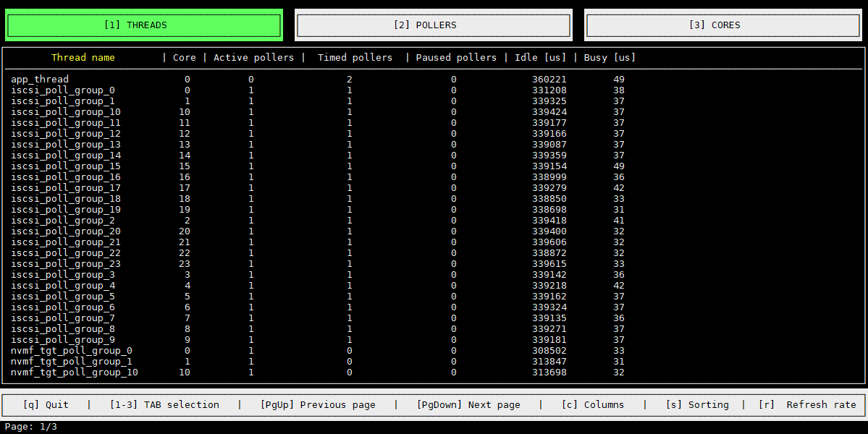Click the Idle [us] column header
Image resolution: width=868 pixels, height=434 pixels.
pyautogui.click(x=540, y=58)
